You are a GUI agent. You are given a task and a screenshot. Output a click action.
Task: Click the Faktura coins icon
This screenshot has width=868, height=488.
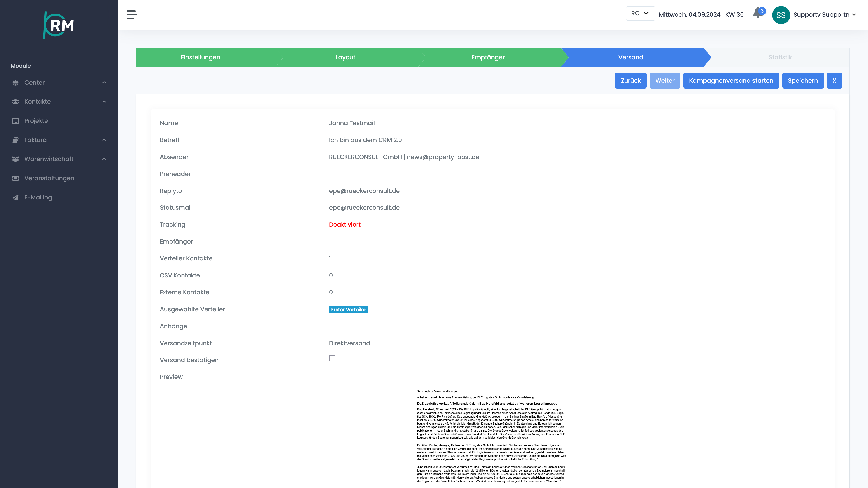pos(16,140)
